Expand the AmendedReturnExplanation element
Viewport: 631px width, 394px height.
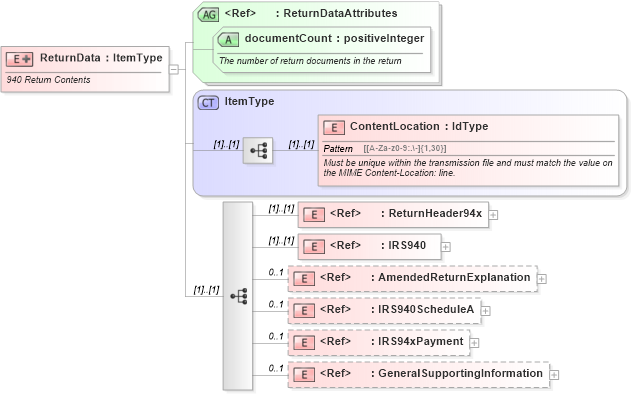click(542, 278)
